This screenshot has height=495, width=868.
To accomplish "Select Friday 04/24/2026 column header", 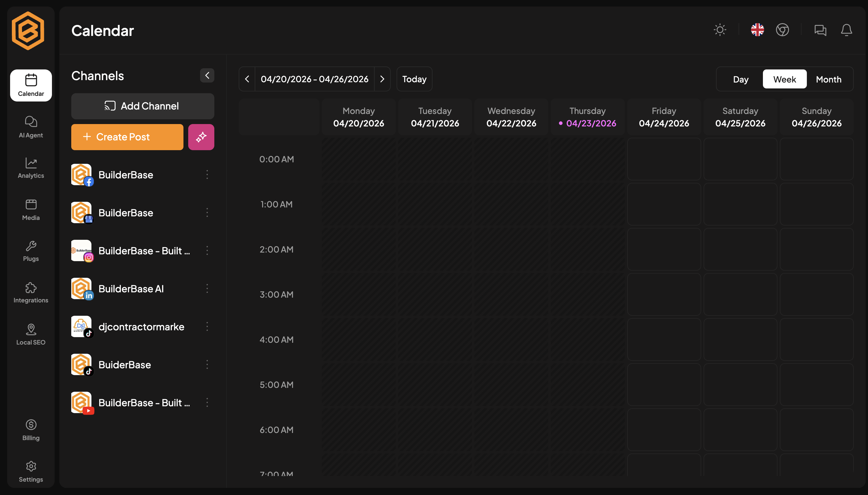I will pyautogui.click(x=664, y=117).
